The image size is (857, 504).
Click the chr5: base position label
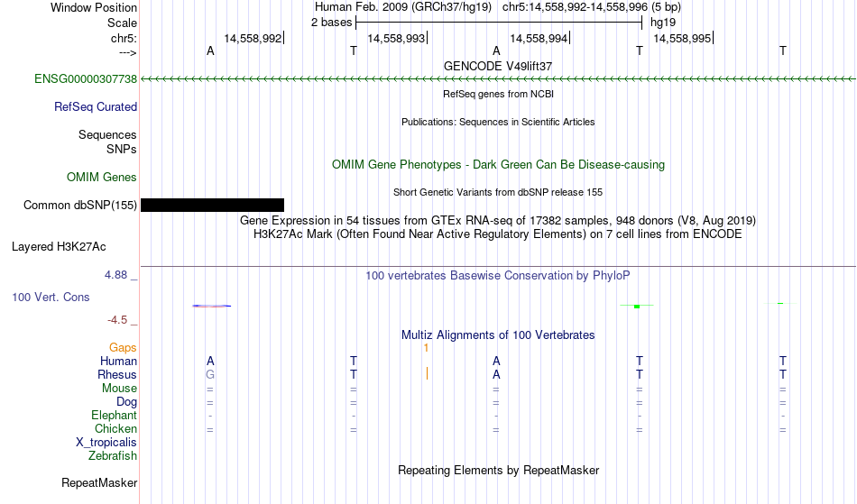coord(124,38)
